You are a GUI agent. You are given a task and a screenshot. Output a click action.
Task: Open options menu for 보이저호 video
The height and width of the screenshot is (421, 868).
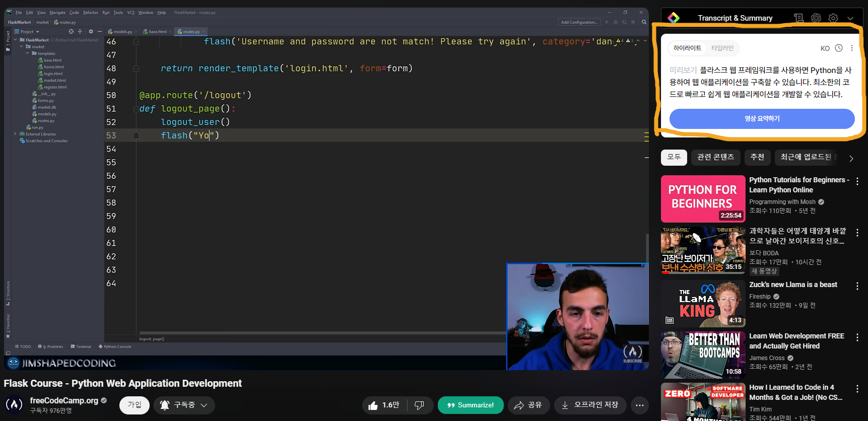[857, 233]
